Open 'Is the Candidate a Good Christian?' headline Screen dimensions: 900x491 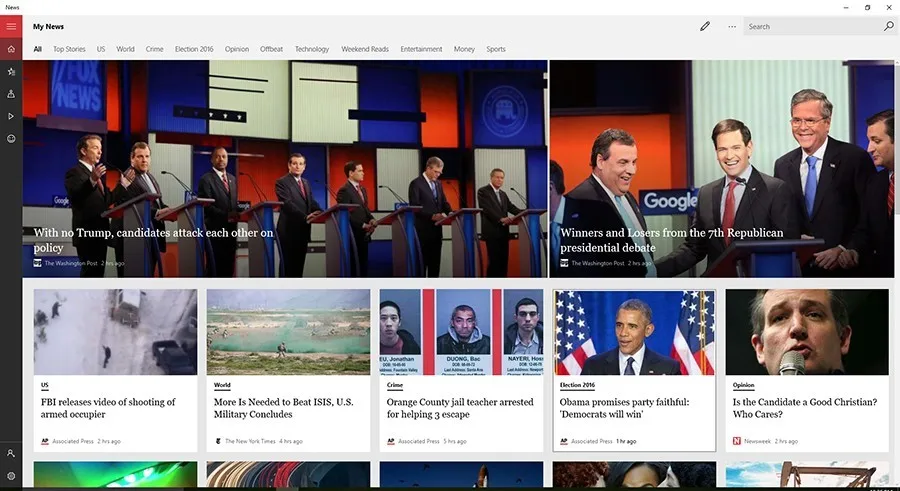tap(805, 408)
